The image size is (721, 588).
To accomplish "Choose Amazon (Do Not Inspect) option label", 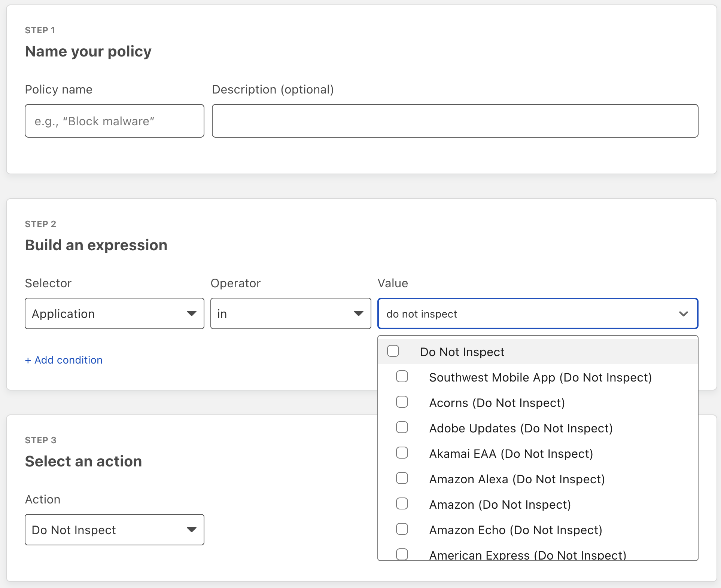I will tap(500, 505).
